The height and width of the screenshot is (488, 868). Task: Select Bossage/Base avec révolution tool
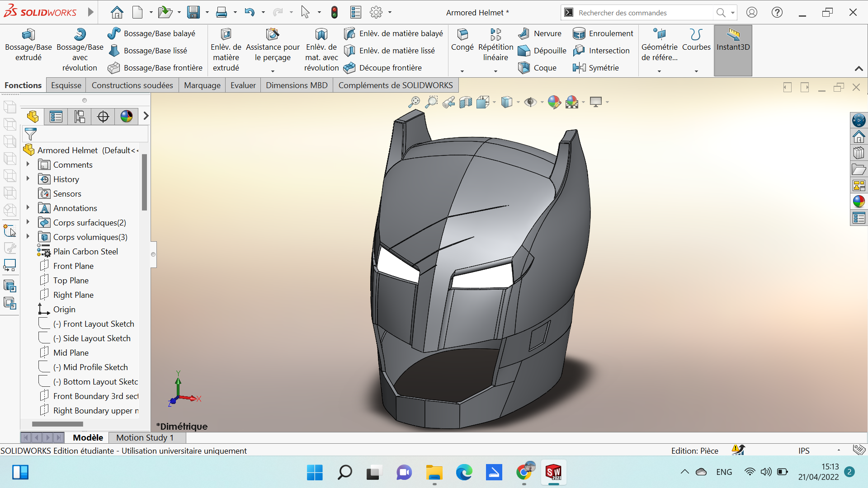(80, 50)
